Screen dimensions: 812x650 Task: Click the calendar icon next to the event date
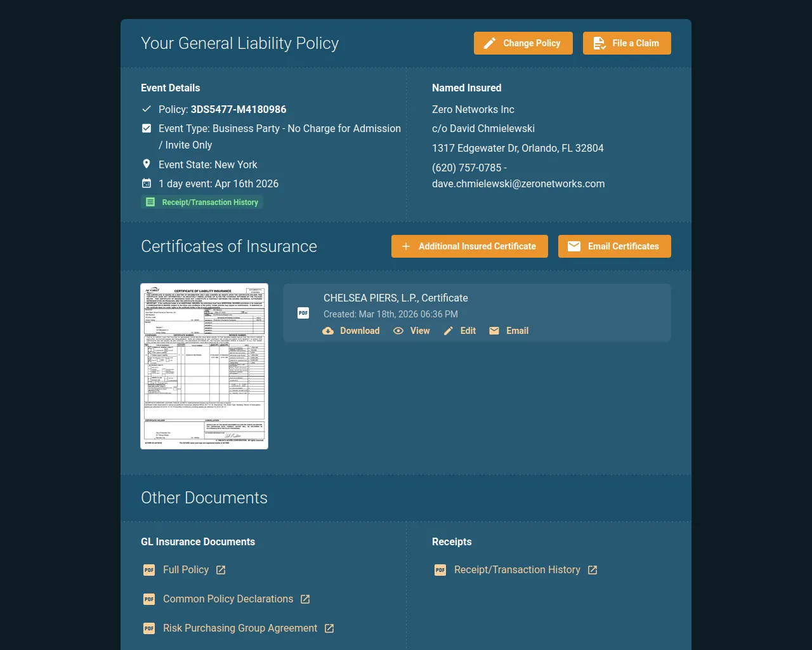click(x=147, y=183)
